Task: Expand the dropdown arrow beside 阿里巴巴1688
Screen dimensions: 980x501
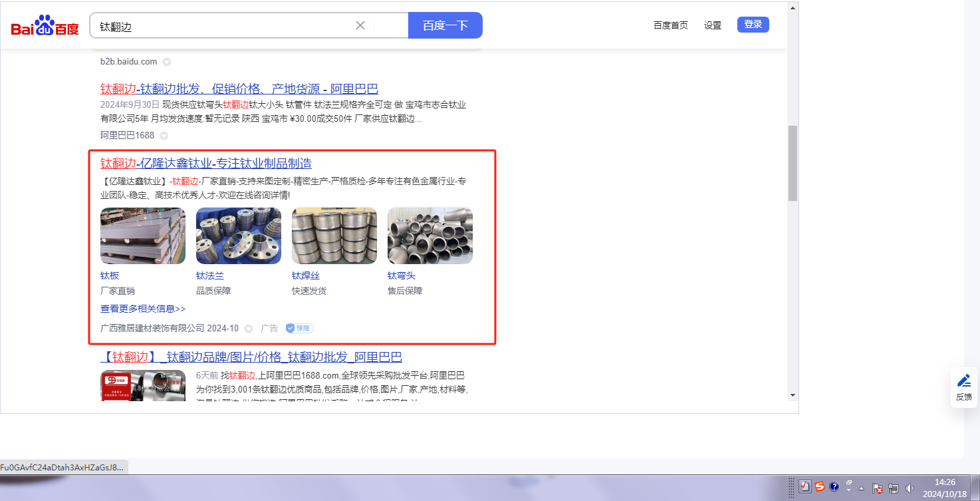Action: pos(164,136)
